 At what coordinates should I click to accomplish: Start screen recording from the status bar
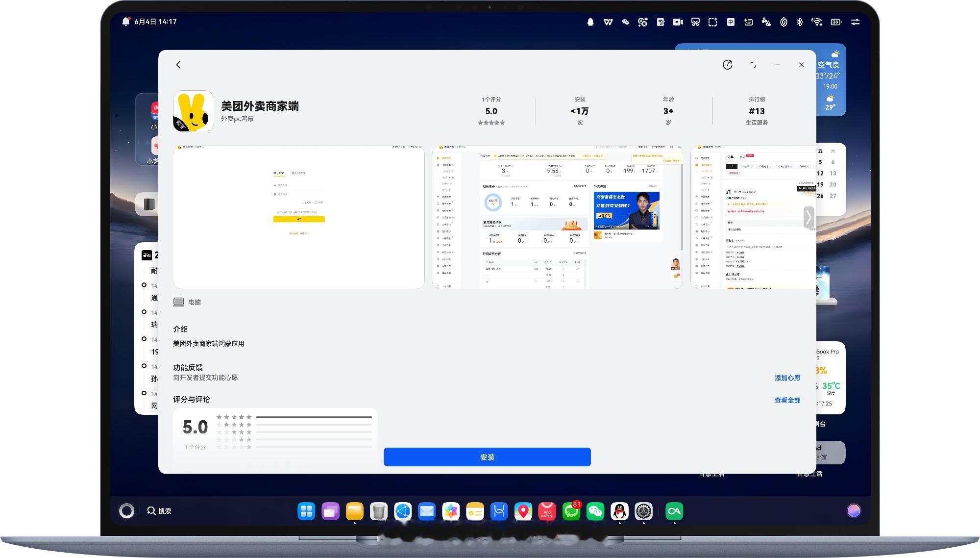[678, 22]
